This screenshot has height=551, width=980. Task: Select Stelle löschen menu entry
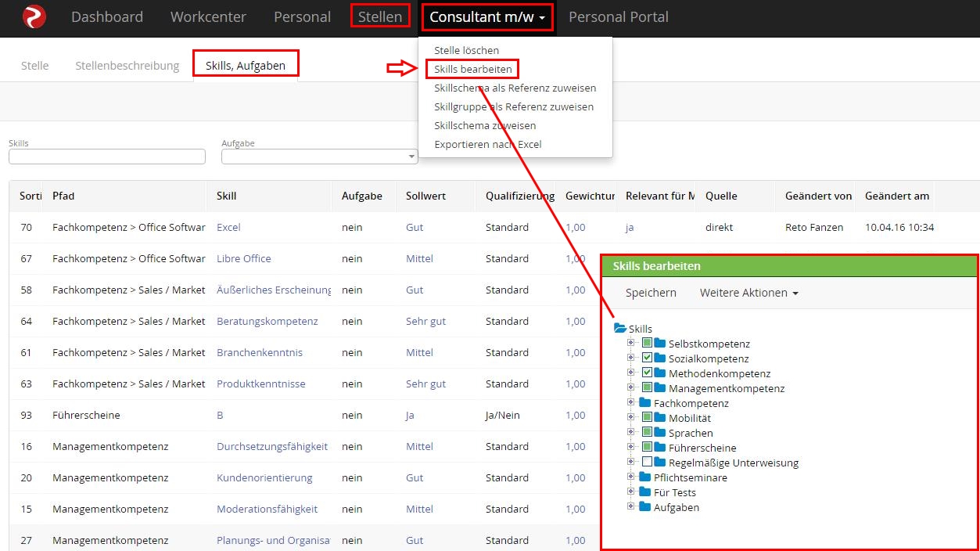point(467,50)
